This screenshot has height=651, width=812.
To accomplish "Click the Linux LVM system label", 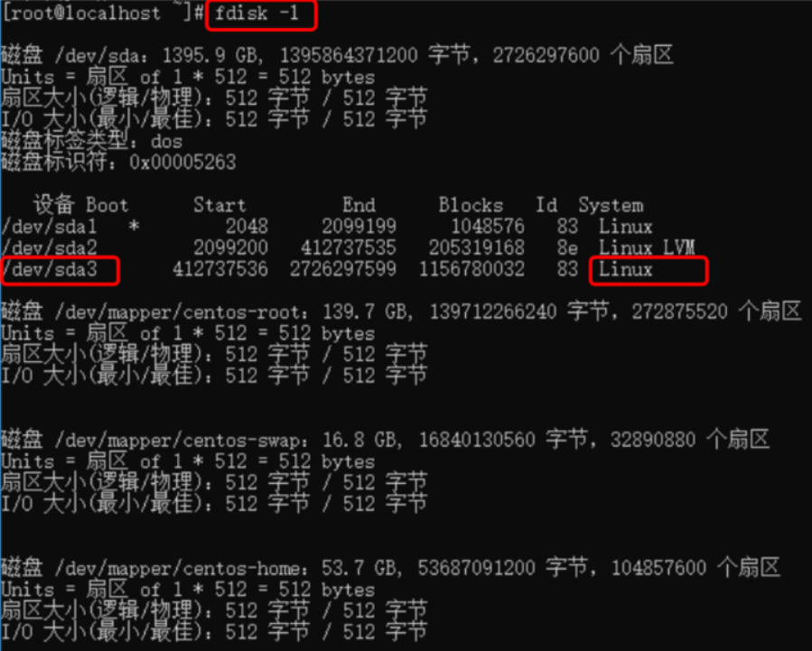I will point(647,248).
